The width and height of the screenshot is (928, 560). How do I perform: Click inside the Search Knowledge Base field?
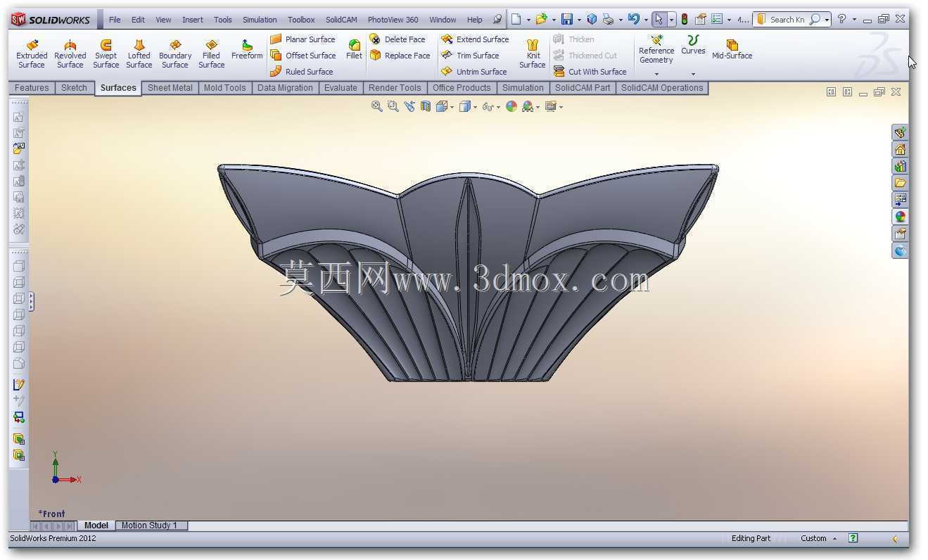(x=788, y=20)
